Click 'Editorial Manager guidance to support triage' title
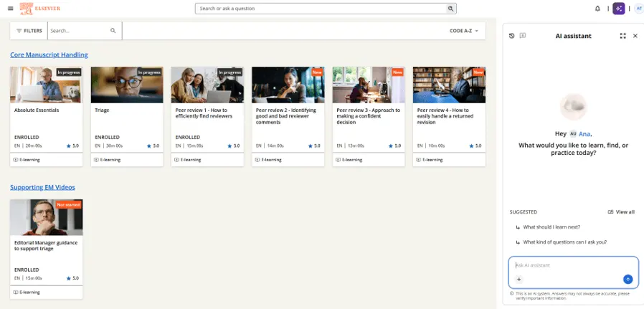Image resolution: width=644 pixels, height=309 pixels. point(46,246)
